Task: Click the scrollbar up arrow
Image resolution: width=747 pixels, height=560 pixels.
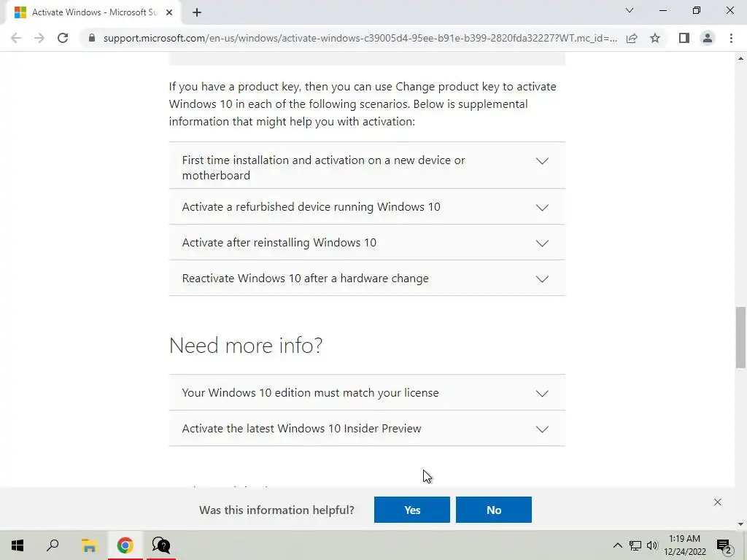Action: tap(740, 58)
